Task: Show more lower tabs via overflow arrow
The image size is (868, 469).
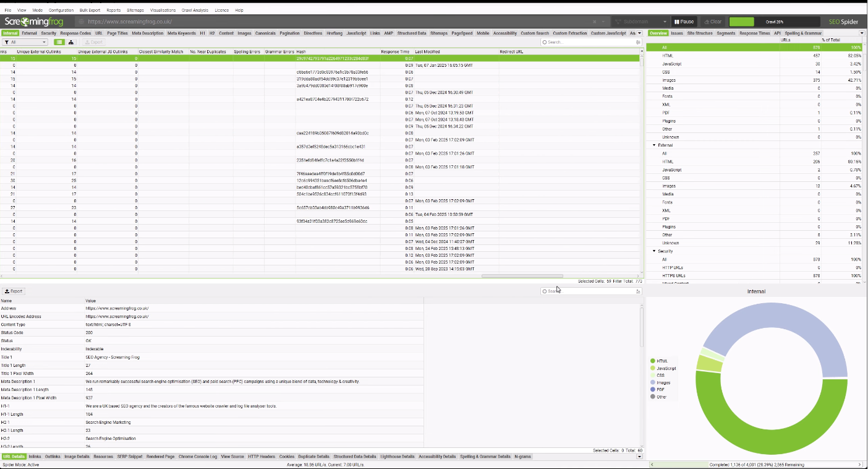Action: point(640,457)
